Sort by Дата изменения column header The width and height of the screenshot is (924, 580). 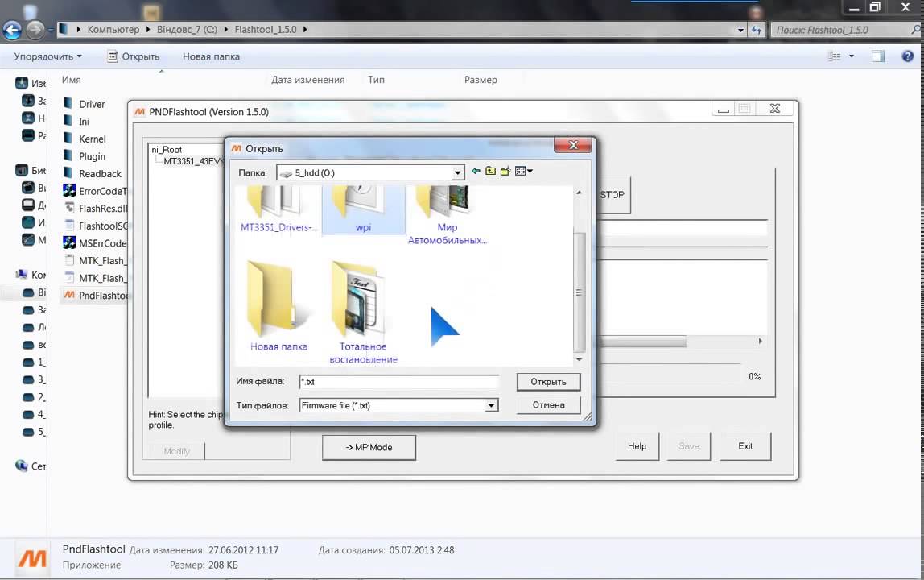coord(307,80)
